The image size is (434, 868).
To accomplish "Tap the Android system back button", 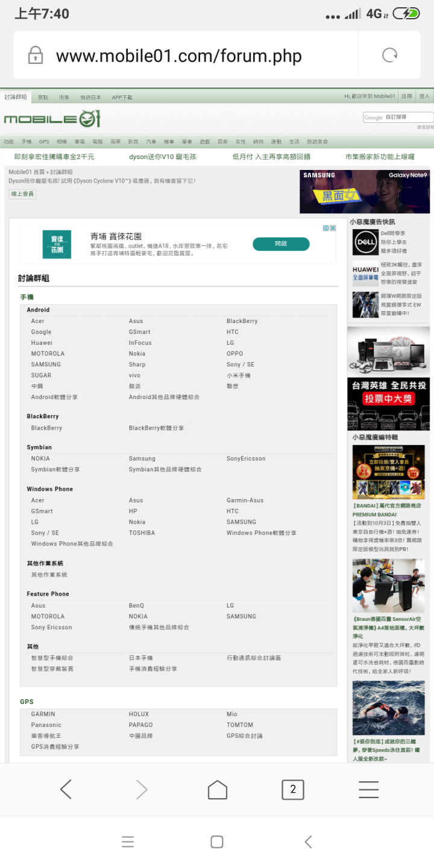I will 308,842.
